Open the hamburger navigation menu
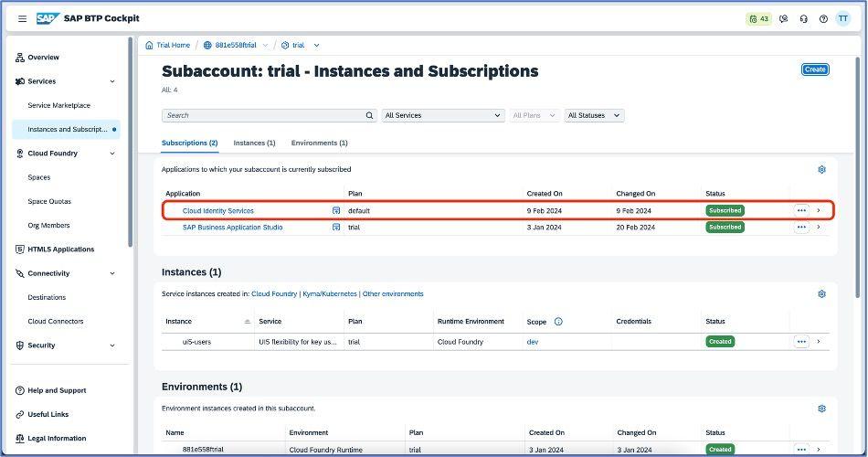868x457 pixels. (x=22, y=19)
